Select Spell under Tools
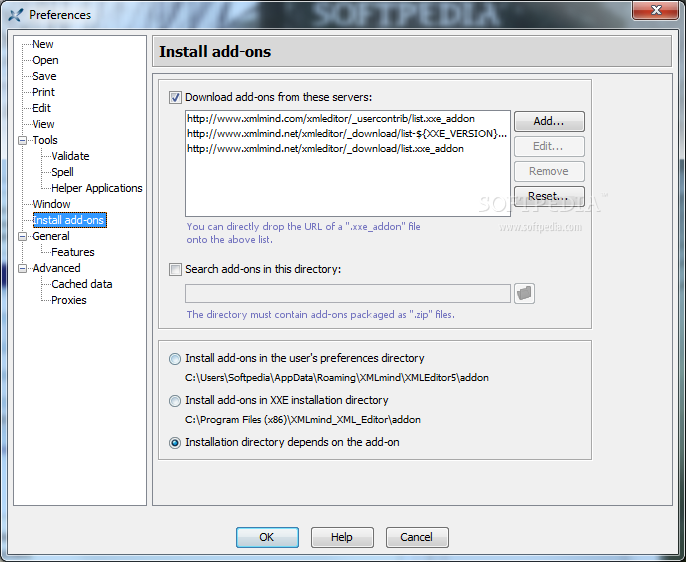686x562 pixels. pos(62,172)
